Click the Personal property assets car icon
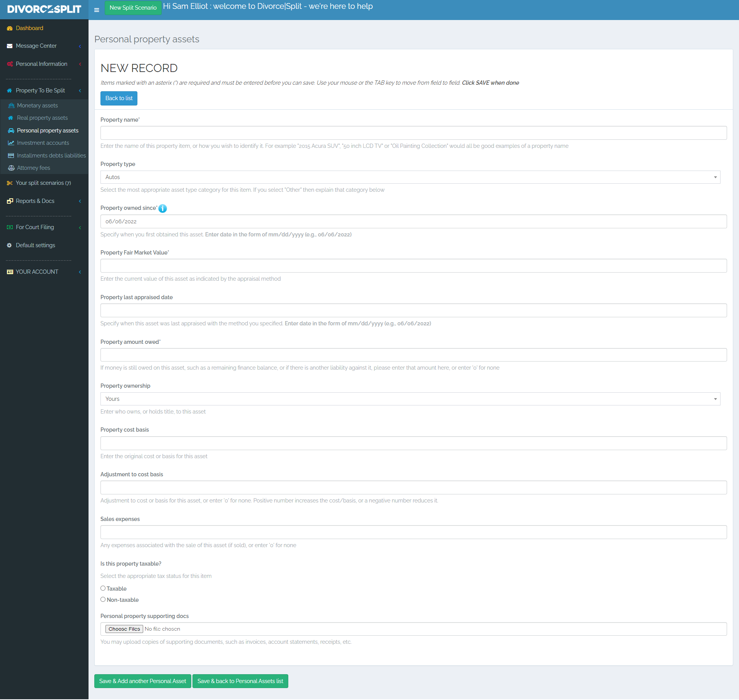The width and height of the screenshot is (739, 700). (11, 131)
